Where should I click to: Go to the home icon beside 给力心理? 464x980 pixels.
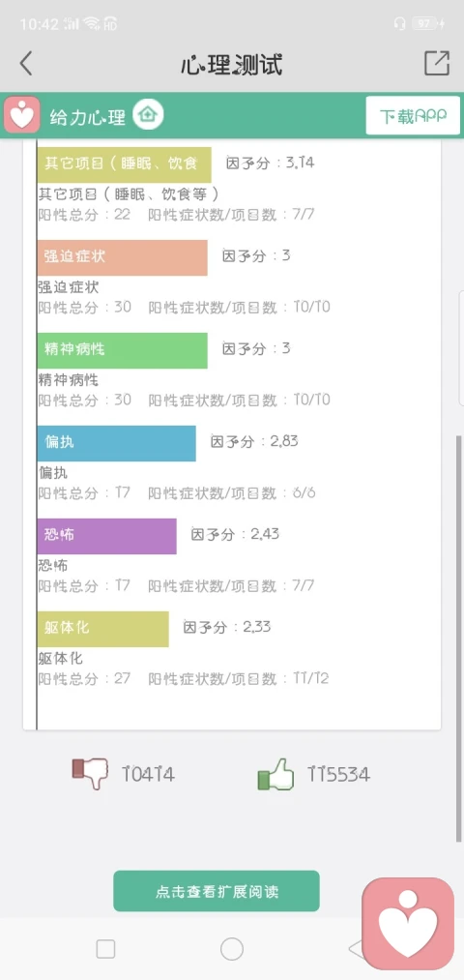tap(148, 115)
